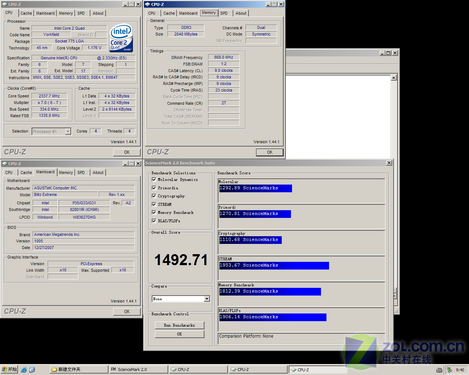The width and height of the screenshot is (469, 375).
Task: Click the Overall Score value 1492.71
Action: click(181, 260)
